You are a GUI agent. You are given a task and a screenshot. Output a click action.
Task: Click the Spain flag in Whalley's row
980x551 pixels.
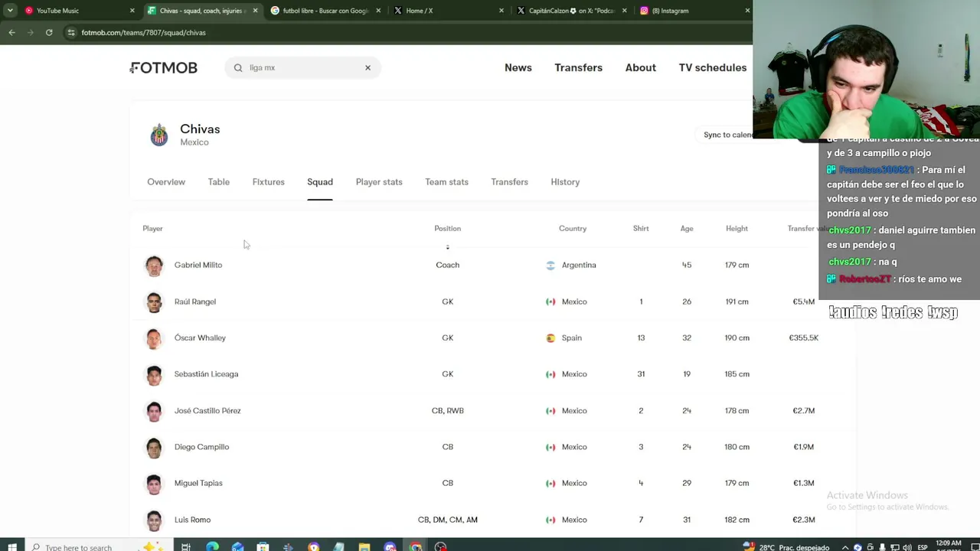pos(550,337)
